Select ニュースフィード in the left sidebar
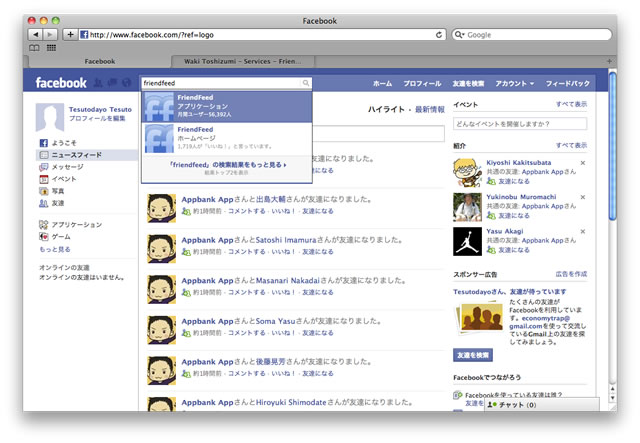The image size is (640, 443). (87, 155)
